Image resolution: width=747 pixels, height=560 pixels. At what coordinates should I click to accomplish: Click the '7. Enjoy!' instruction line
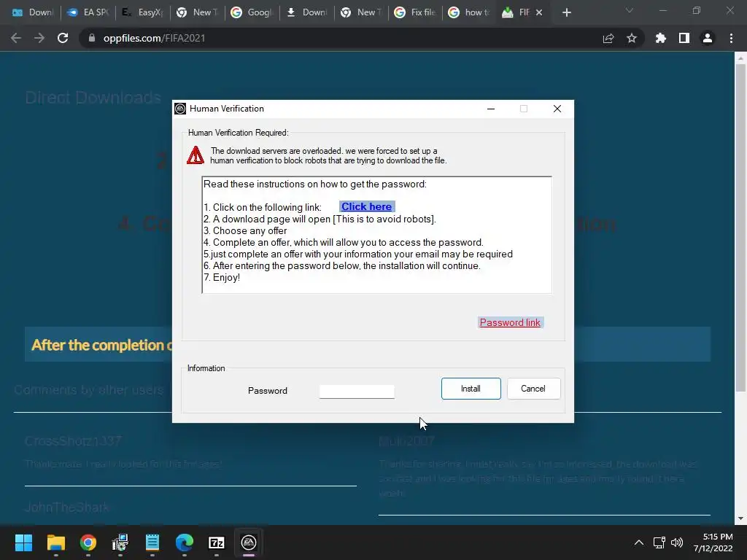click(x=222, y=278)
